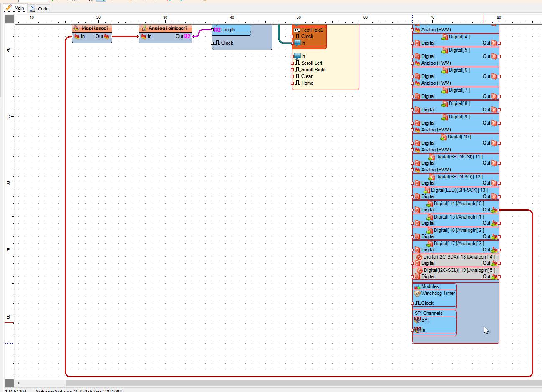Click AnalogToInteger1 Out I32 pin
This screenshot has height=392, width=542.
click(x=192, y=36)
